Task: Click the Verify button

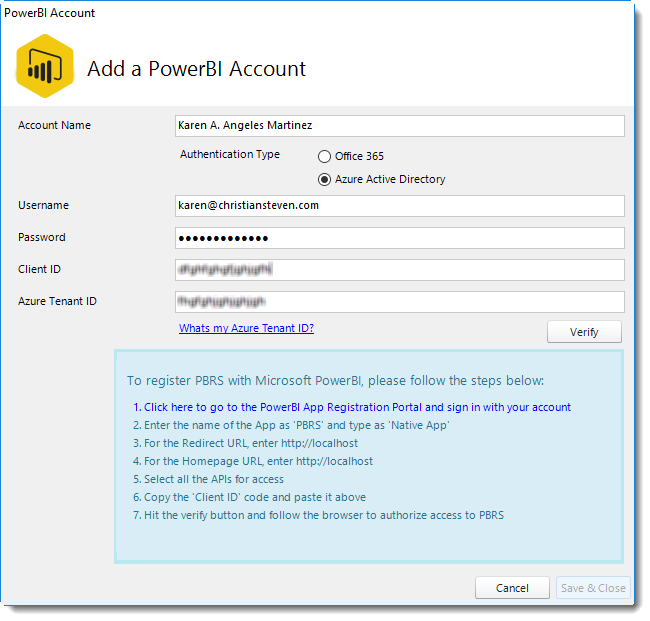Action: click(584, 332)
